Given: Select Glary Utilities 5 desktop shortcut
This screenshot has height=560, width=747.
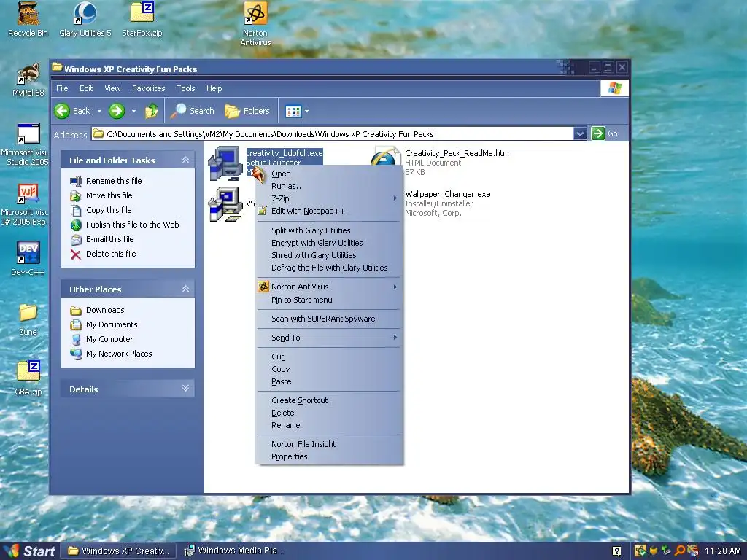Looking at the screenshot, I should click(x=85, y=20).
